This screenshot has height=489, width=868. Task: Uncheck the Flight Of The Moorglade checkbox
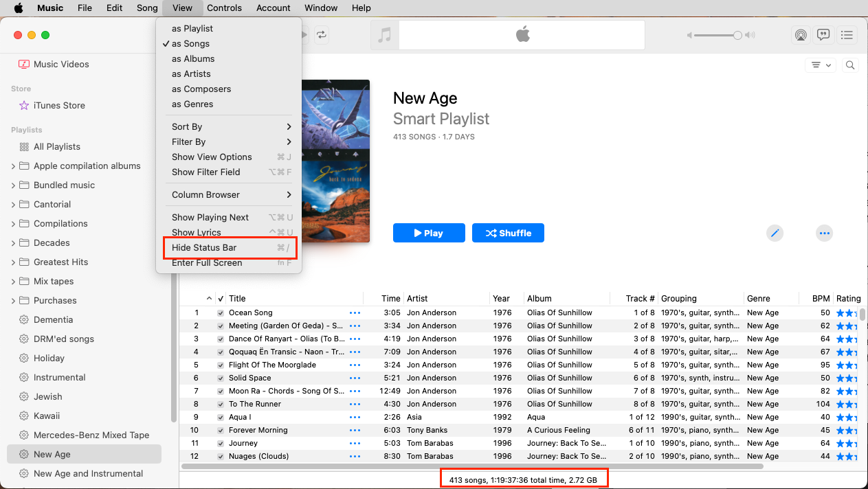pyautogui.click(x=221, y=365)
